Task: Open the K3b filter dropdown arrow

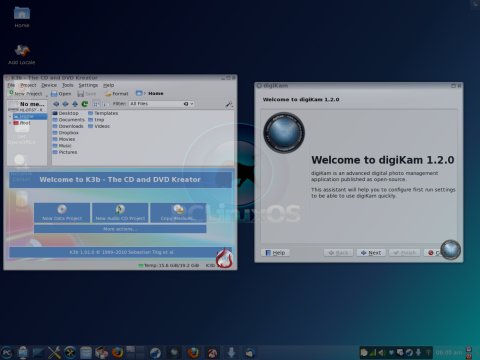Action: coord(191,104)
